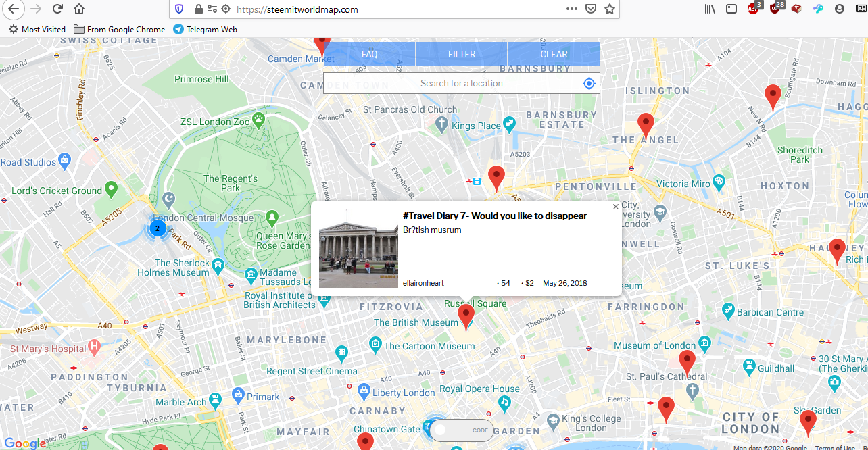The image size is (868, 450).
Task: Open the FAQ button
Action: point(369,54)
